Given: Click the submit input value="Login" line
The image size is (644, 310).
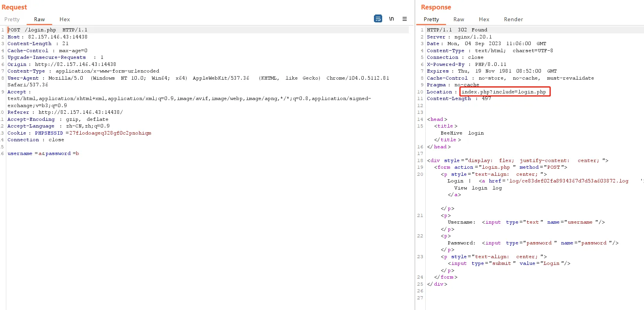Looking at the screenshot, I should [509, 263].
